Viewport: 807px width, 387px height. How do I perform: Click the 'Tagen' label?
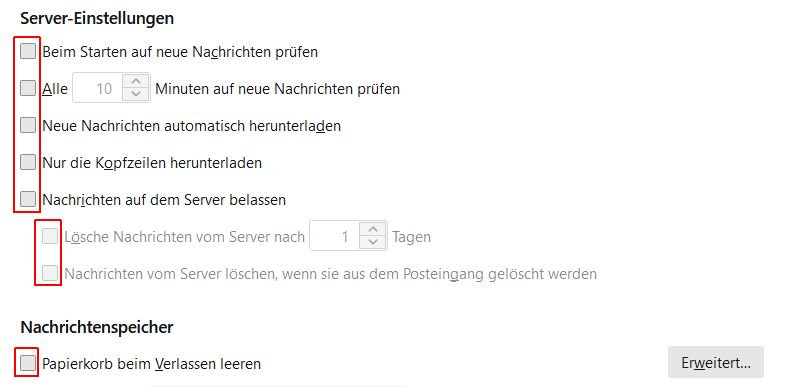[411, 237]
